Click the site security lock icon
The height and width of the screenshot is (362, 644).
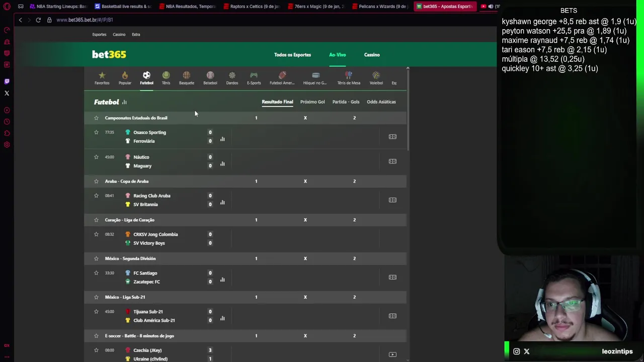coord(49,20)
